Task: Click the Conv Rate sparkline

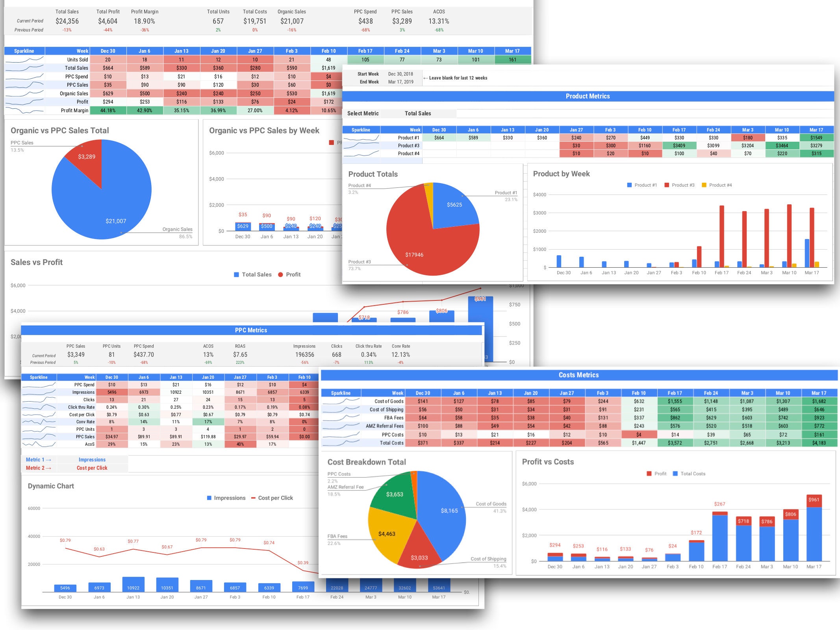Action: [39, 421]
